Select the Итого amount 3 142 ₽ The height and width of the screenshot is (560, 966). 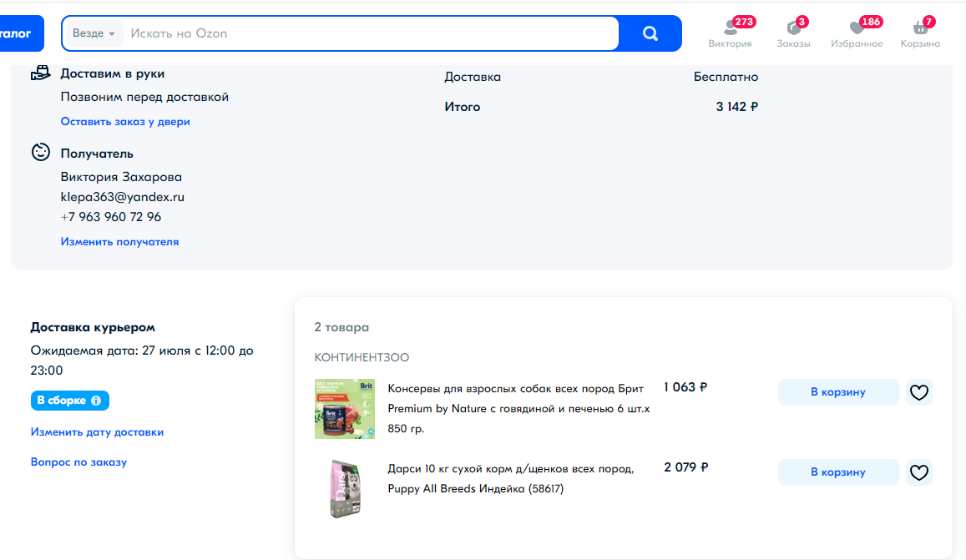(737, 107)
